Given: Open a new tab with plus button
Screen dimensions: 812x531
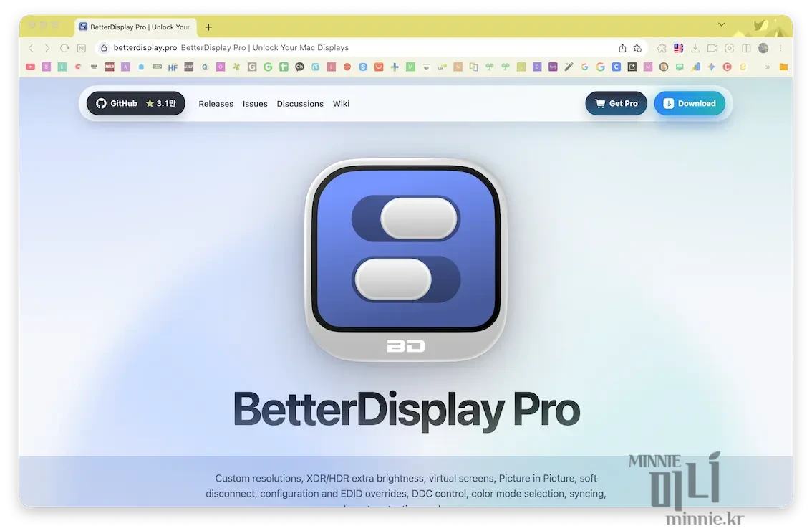Looking at the screenshot, I should [208, 27].
